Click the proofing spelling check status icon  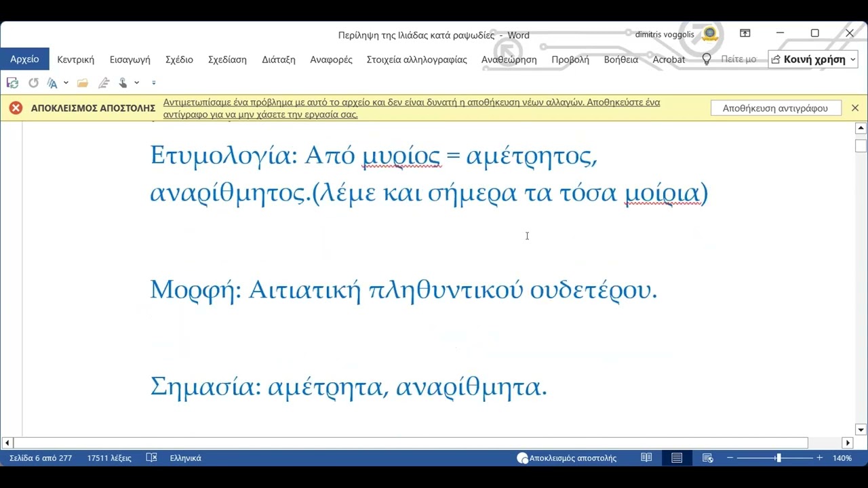click(x=152, y=458)
